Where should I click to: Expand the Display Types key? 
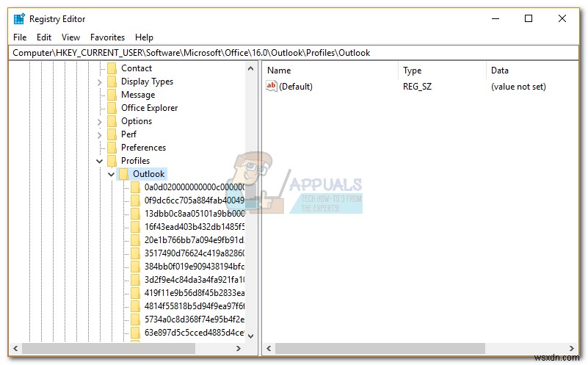(99, 82)
